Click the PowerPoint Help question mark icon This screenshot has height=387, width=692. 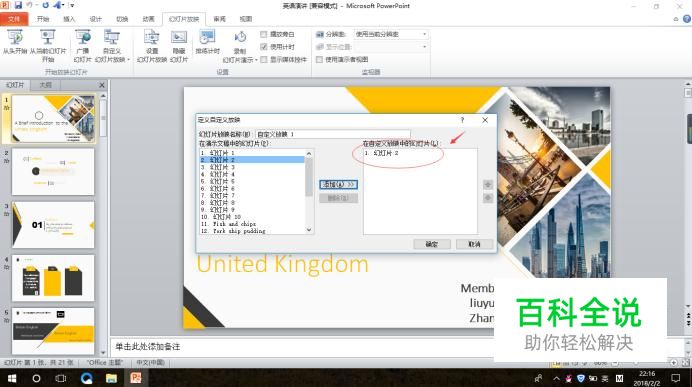pos(687,19)
